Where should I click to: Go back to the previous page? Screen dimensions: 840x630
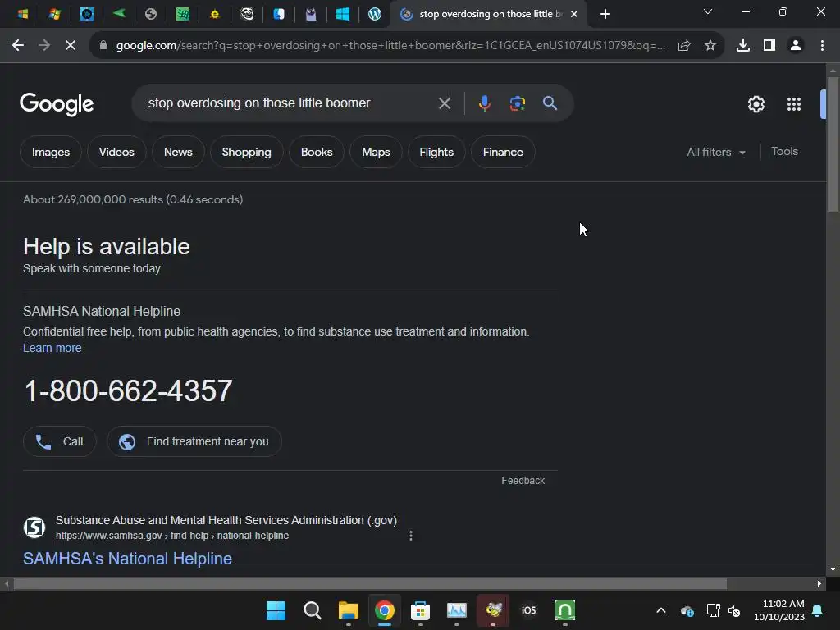[18, 46]
